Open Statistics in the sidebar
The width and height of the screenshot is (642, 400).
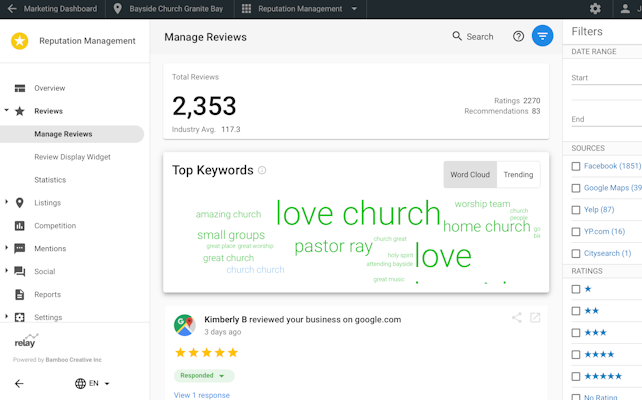50,180
